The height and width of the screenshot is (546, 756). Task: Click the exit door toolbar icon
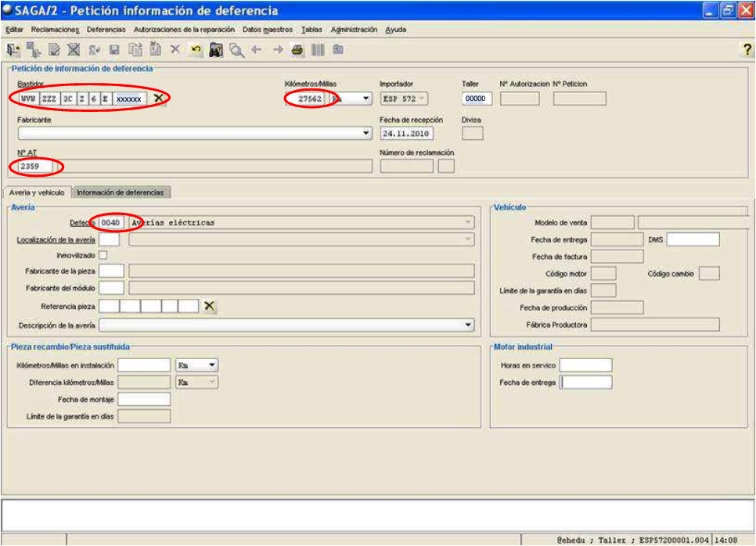13,49
